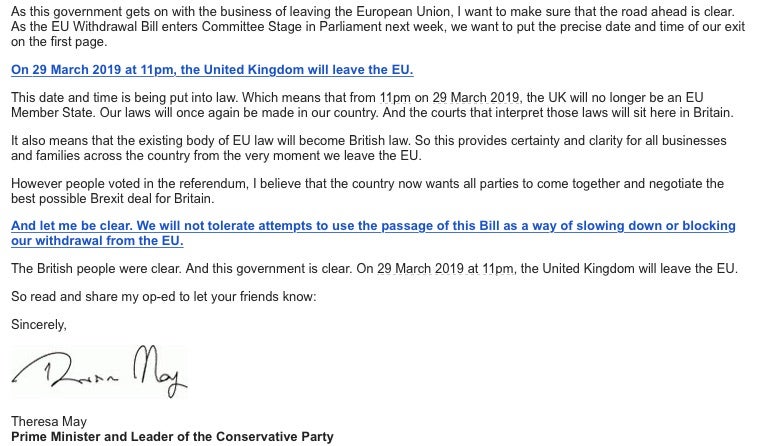
Task: Click the phrase "Committee Stage" in first paragraph
Action: pos(252,26)
